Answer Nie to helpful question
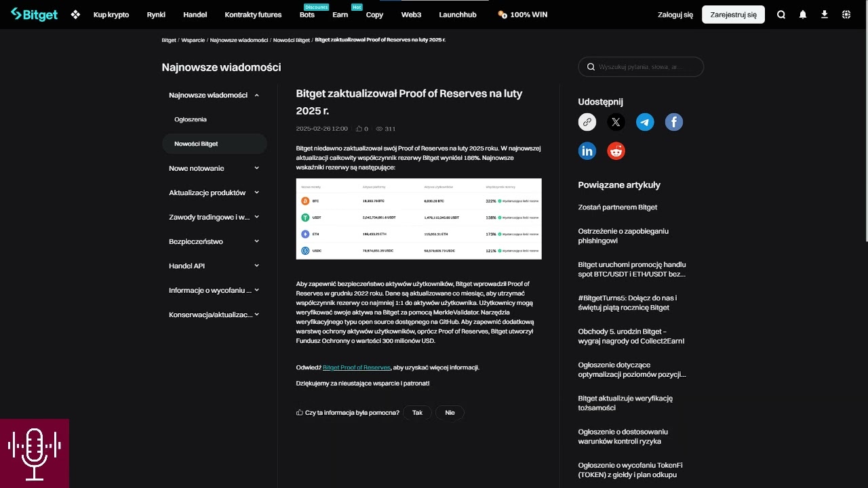Viewport: 868px width, 488px height. tap(450, 412)
